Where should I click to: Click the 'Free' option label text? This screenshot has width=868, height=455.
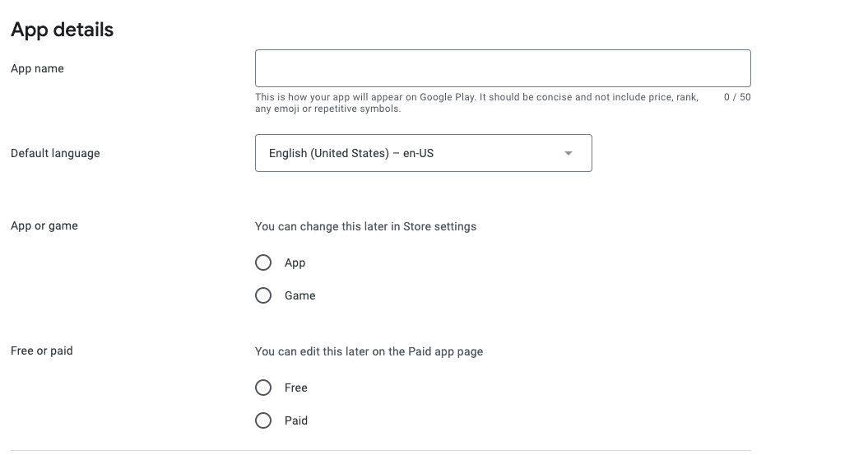pyautogui.click(x=295, y=388)
